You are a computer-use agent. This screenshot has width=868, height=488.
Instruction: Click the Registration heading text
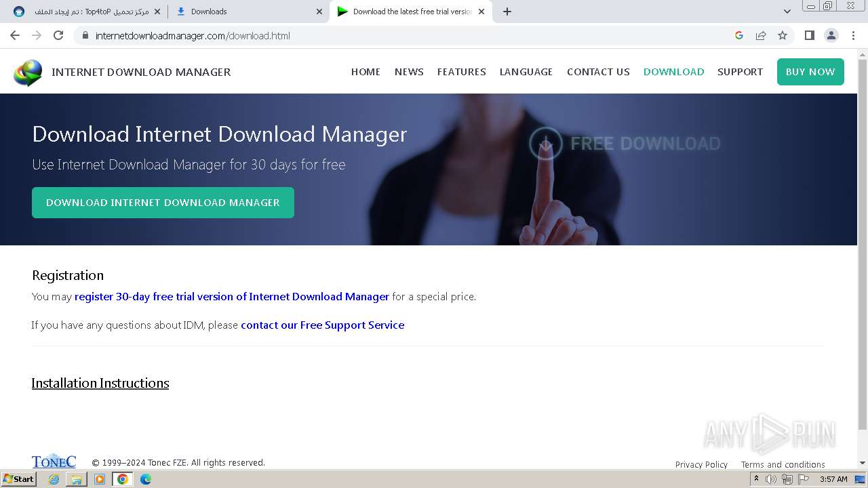point(68,275)
